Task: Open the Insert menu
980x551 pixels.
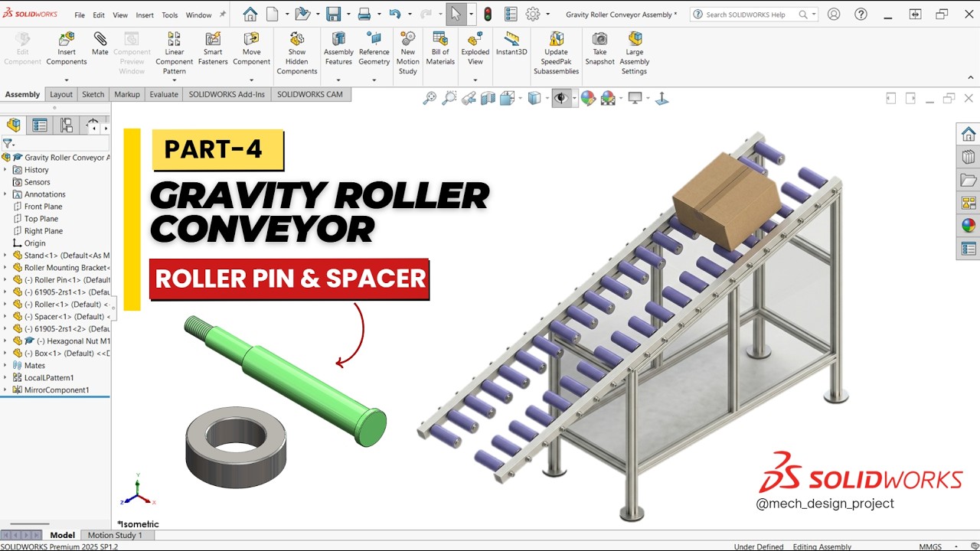Action: pos(145,15)
